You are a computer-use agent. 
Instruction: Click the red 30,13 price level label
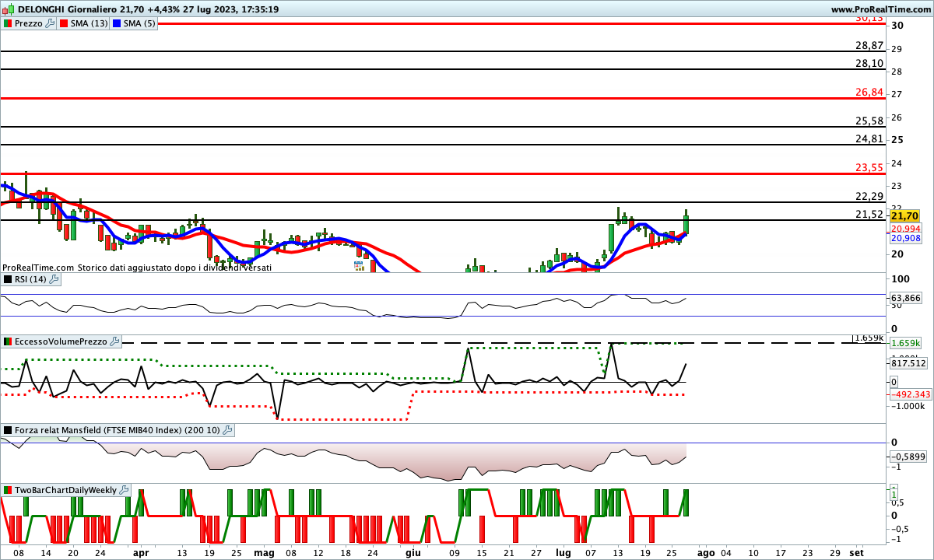(x=869, y=18)
